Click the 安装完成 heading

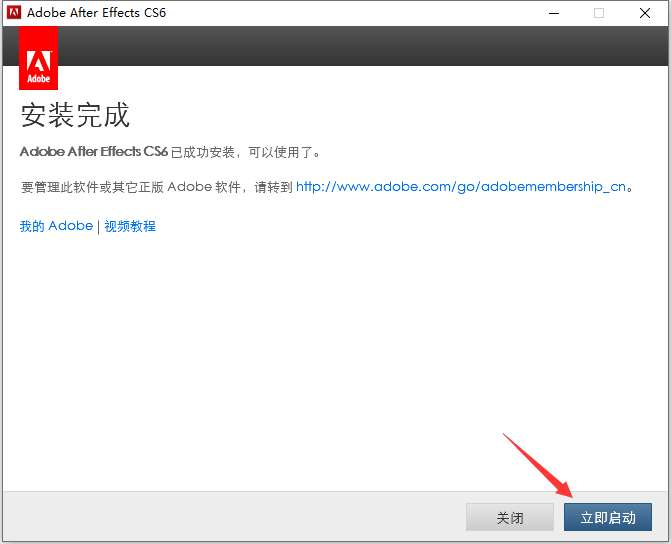[x=75, y=115]
